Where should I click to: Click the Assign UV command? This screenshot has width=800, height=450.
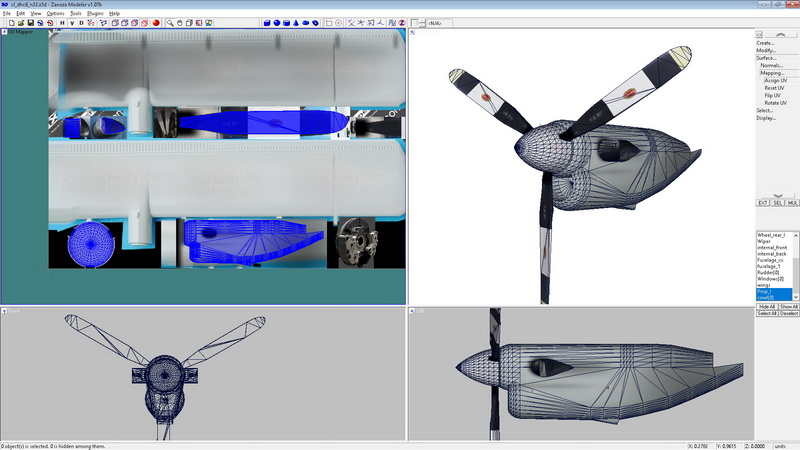click(x=774, y=80)
